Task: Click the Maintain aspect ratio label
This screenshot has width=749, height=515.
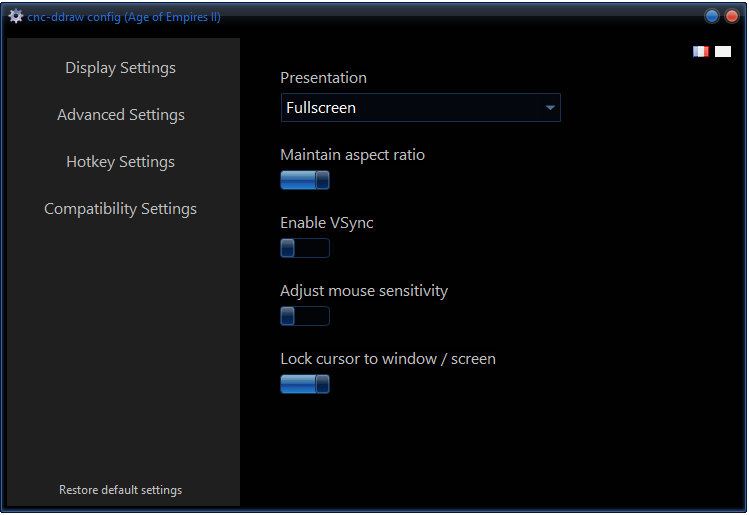Action: 352,155
